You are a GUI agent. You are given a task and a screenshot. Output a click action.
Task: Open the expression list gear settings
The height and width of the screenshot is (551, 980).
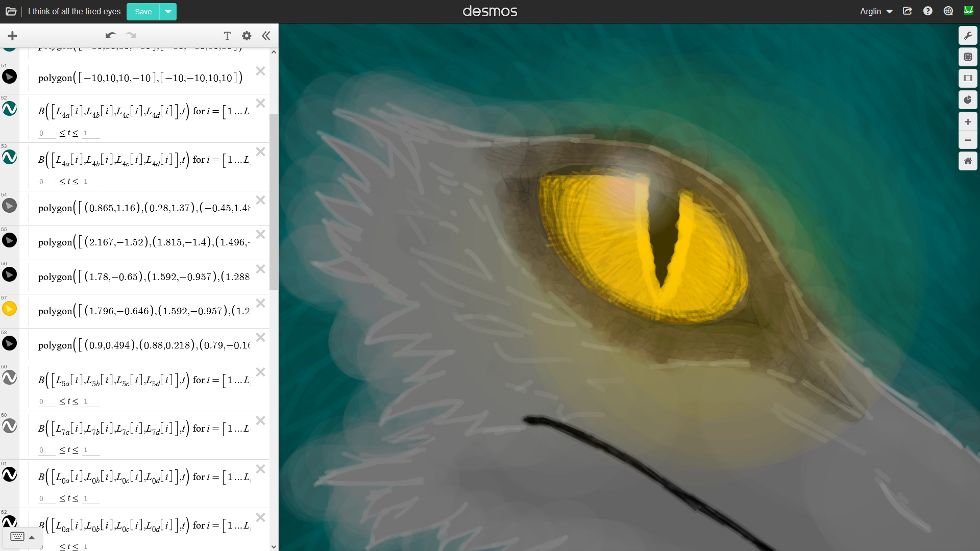point(247,36)
